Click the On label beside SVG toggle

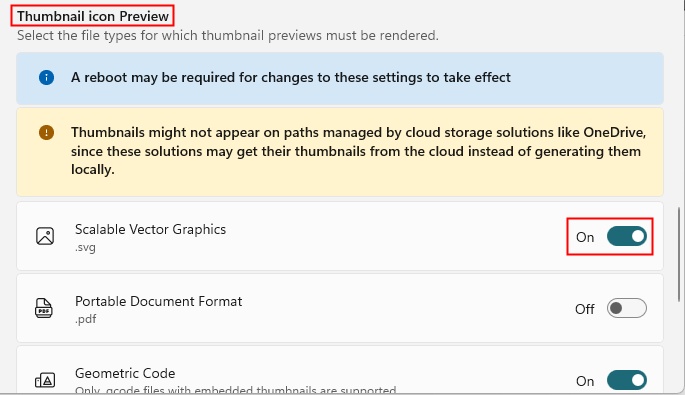point(585,237)
